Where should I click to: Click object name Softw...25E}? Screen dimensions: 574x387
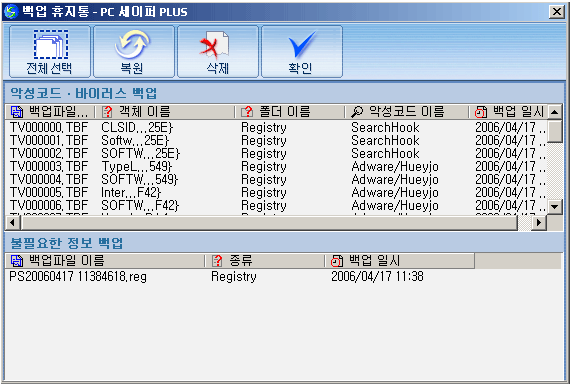click(x=135, y=140)
